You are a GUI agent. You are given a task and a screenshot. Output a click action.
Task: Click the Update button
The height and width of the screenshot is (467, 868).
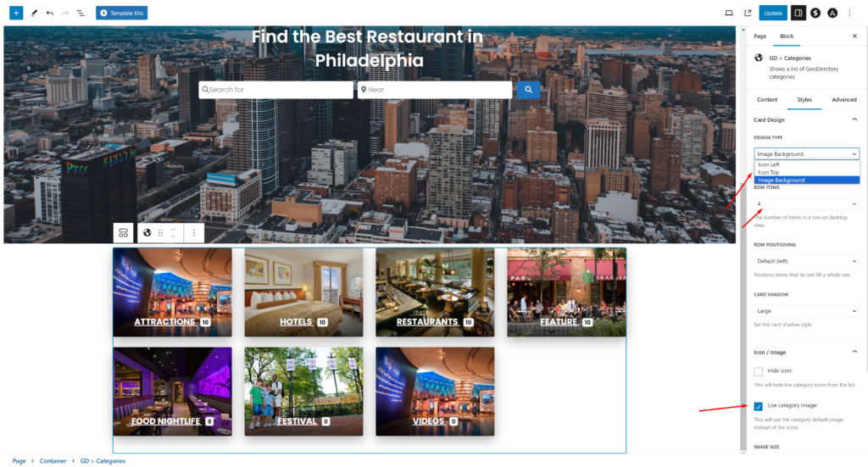[x=773, y=13]
